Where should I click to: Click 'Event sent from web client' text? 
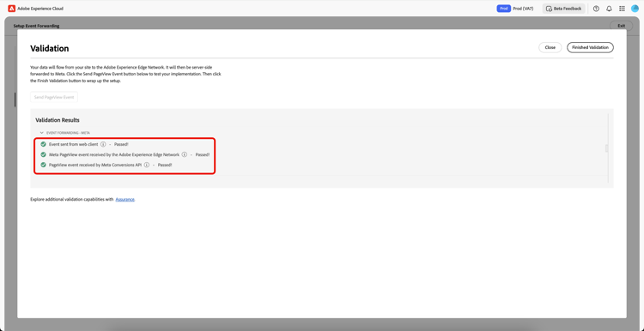pos(74,144)
